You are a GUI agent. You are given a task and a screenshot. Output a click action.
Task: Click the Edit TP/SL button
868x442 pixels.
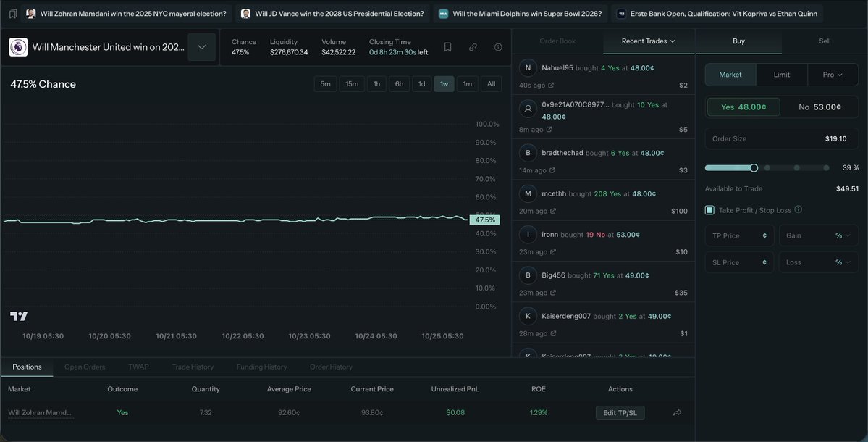click(x=620, y=412)
